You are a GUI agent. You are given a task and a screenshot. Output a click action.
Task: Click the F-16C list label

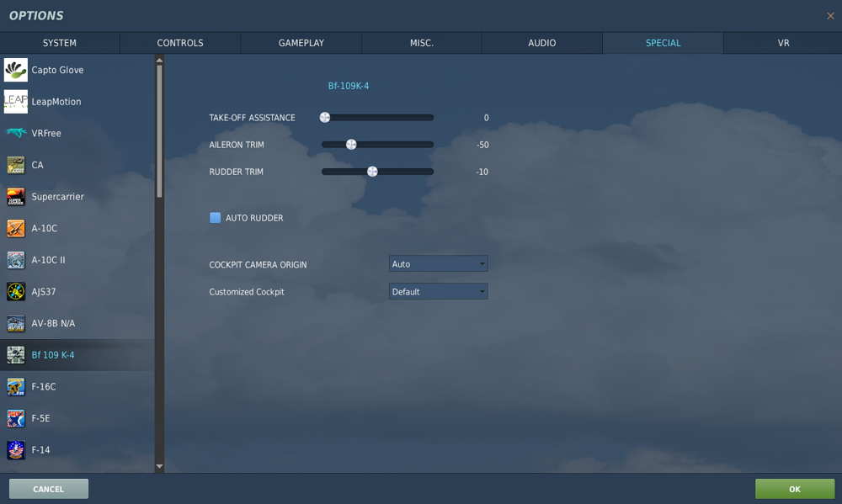44,386
